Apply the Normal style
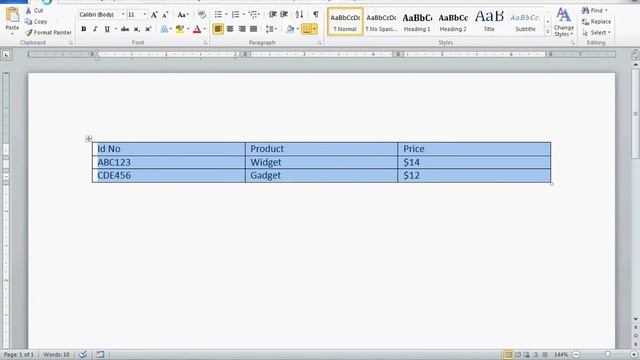 (x=345, y=22)
